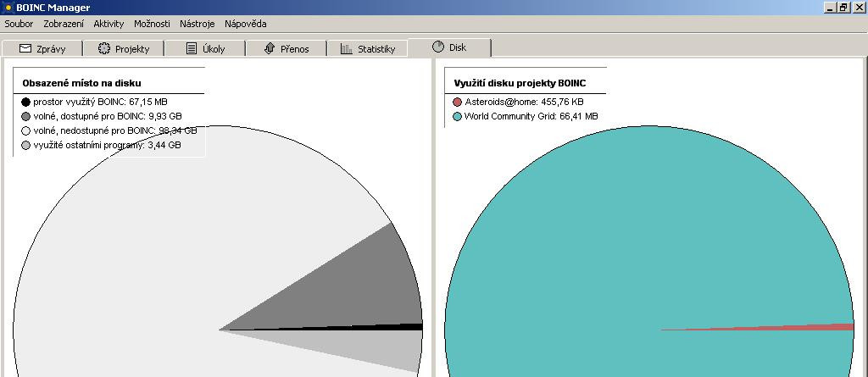Minimize the BOINC Manager window
Screen dimensions: 868x377
(829, 8)
